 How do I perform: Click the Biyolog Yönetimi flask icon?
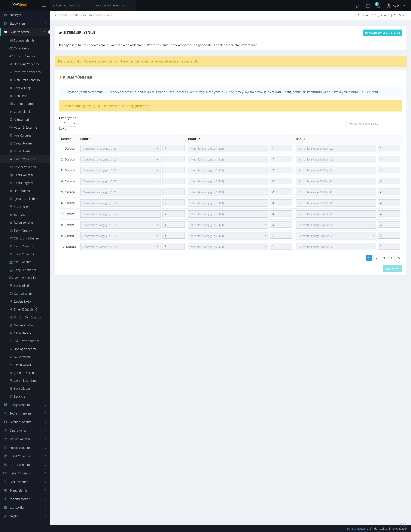tap(11, 349)
